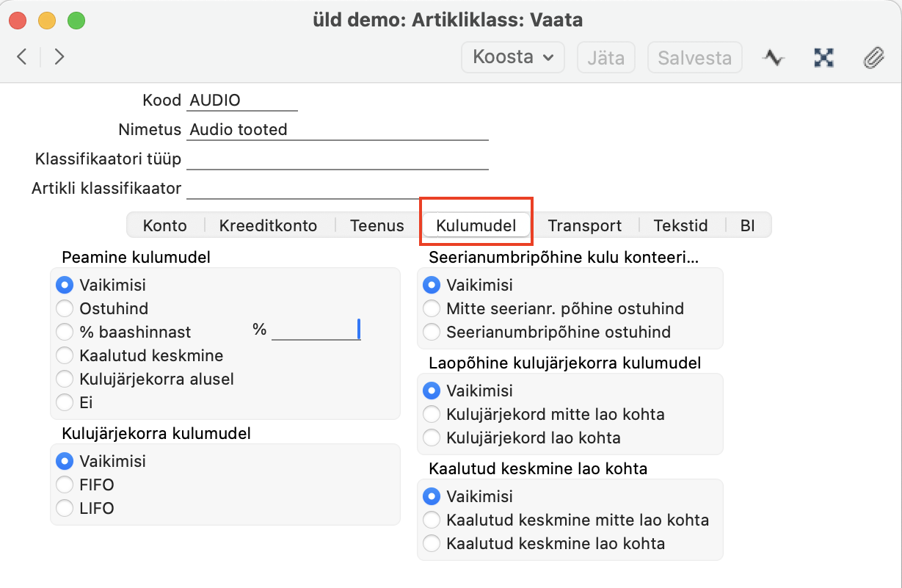Open the Transport tab
Image resolution: width=902 pixels, height=588 pixels.
(x=584, y=225)
